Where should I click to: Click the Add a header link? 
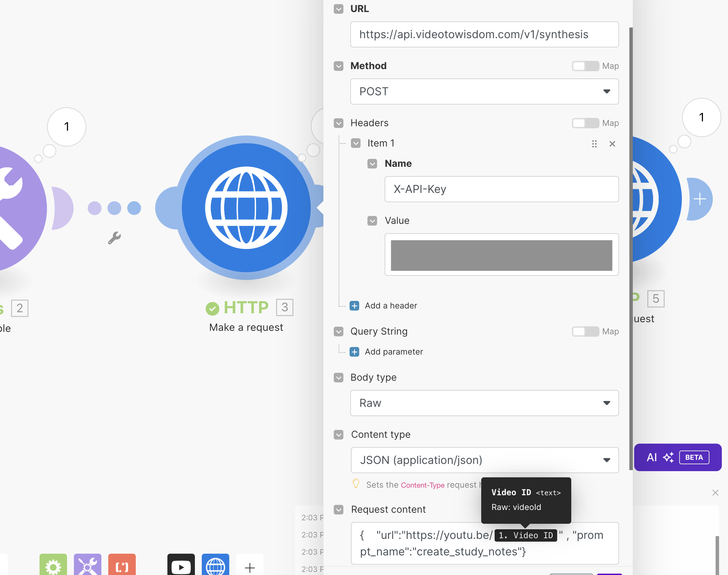tap(391, 306)
